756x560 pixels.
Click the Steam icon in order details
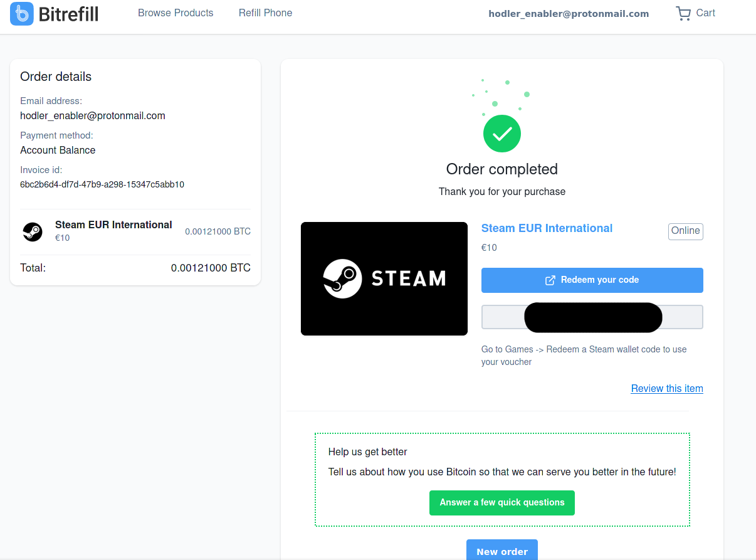pos(33,231)
